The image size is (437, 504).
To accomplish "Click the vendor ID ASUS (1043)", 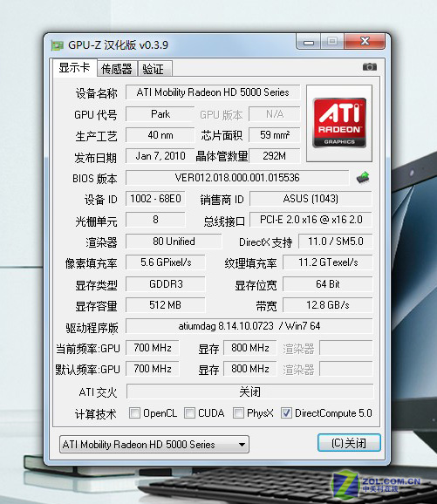I will (311, 199).
